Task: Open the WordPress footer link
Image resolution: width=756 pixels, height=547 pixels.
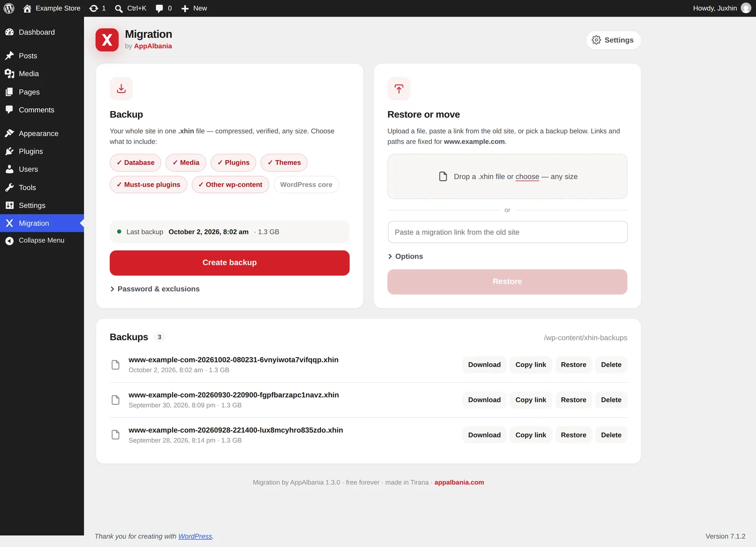Action: (x=195, y=537)
